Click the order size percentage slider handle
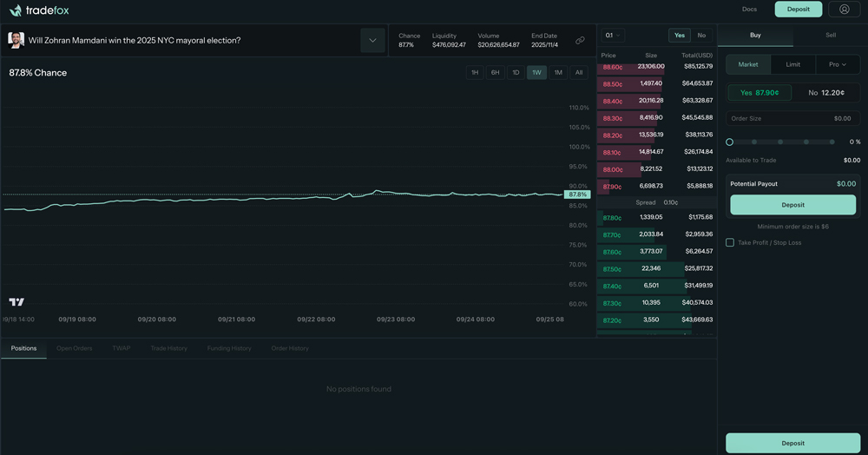The image size is (868, 455). [x=729, y=142]
